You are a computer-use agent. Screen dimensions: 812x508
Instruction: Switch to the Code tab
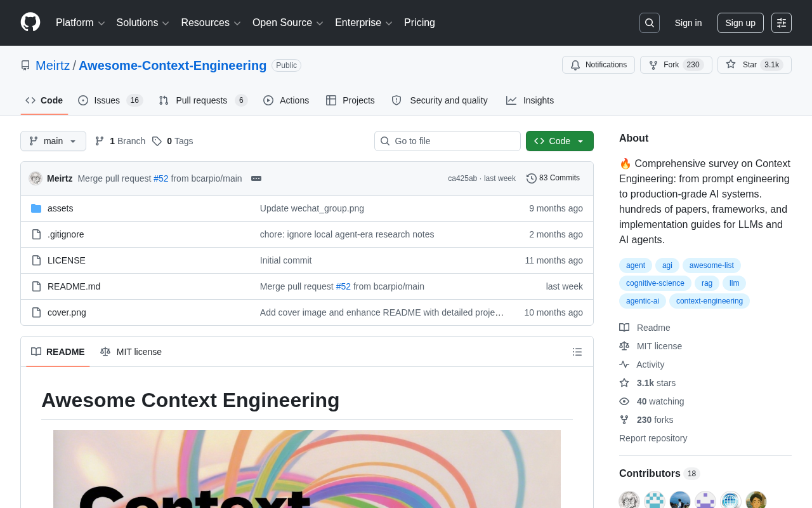44,100
